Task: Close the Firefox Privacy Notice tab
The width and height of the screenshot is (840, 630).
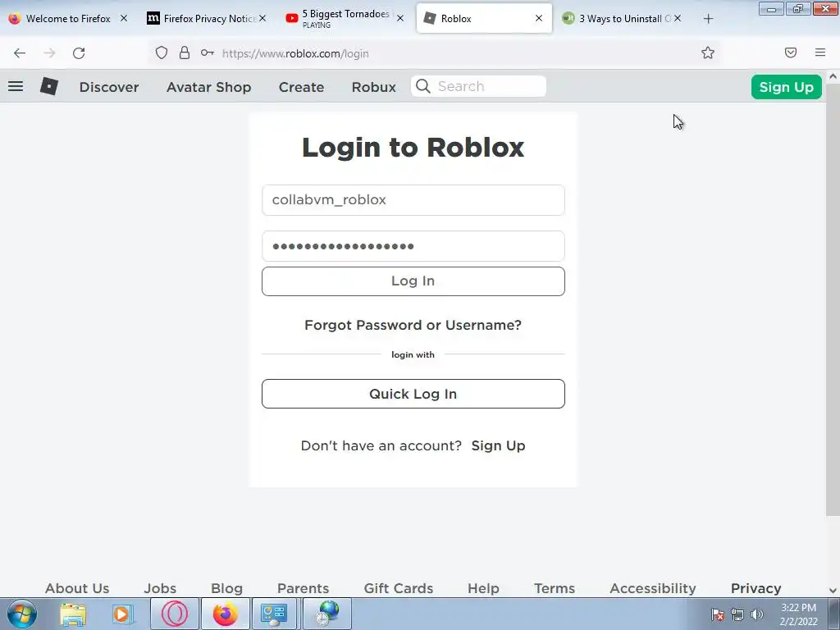Action: pos(262,18)
